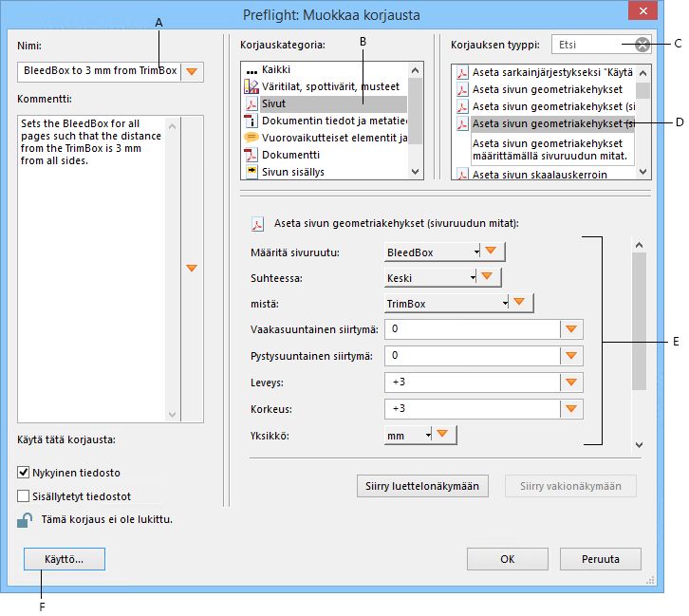
Task: Click orange arrow of Vaakasuuntainen siirtymä field
Action: (571, 329)
